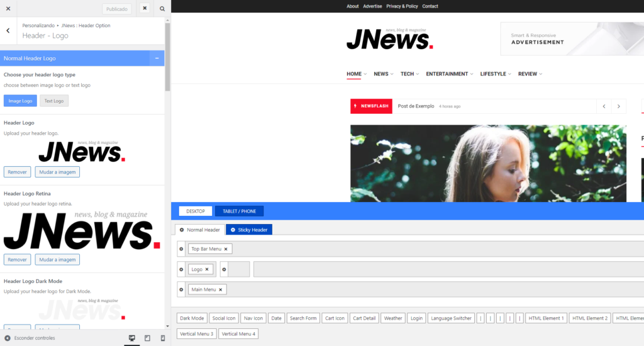The width and height of the screenshot is (644, 346).
Task: Select Image Logo type
Action: pyautogui.click(x=20, y=101)
